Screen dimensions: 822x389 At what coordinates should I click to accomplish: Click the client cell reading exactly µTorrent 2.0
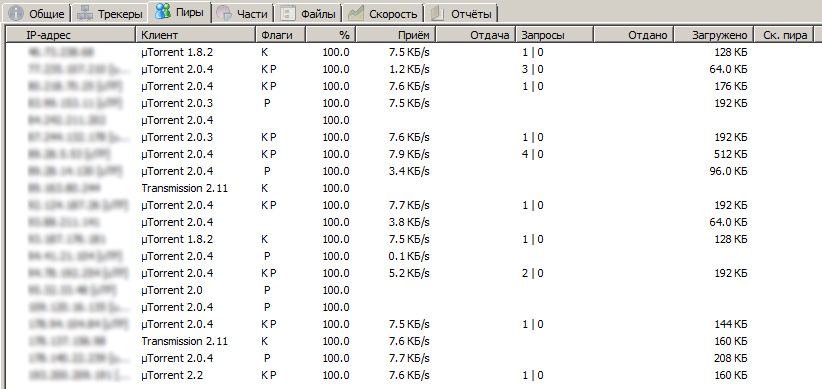point(172,290)
